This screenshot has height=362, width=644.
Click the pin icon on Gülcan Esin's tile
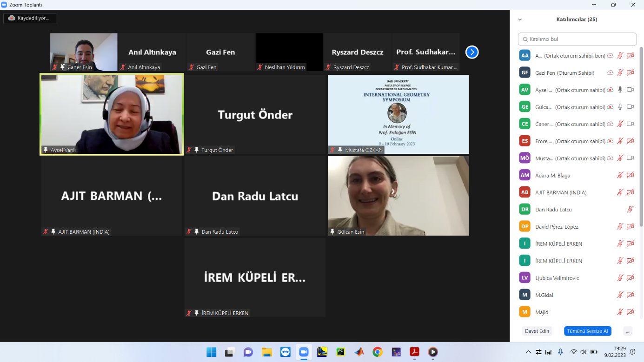(x=332, y=232)
